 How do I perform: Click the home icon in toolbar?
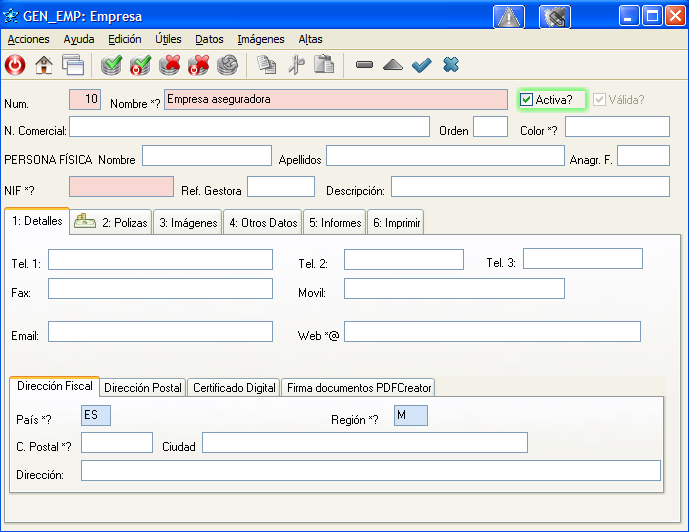44,65
